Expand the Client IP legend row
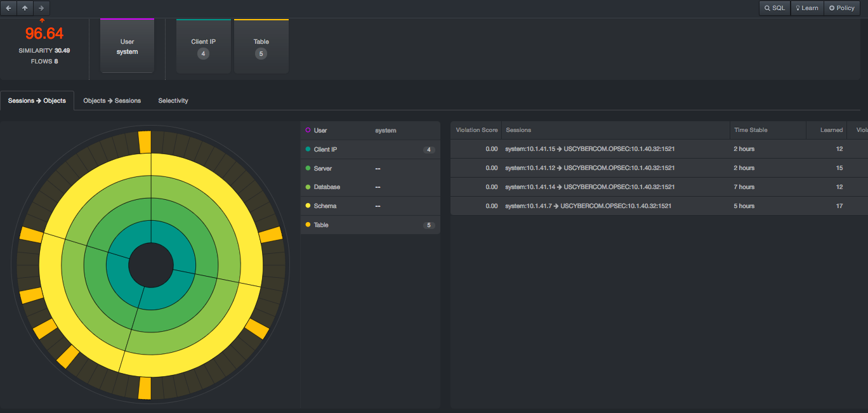868x413 pixels. (370, 150)
